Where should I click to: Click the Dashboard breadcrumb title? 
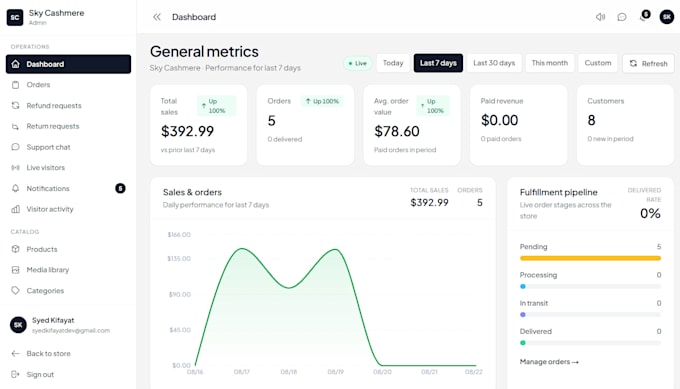(x=194, y=17)
